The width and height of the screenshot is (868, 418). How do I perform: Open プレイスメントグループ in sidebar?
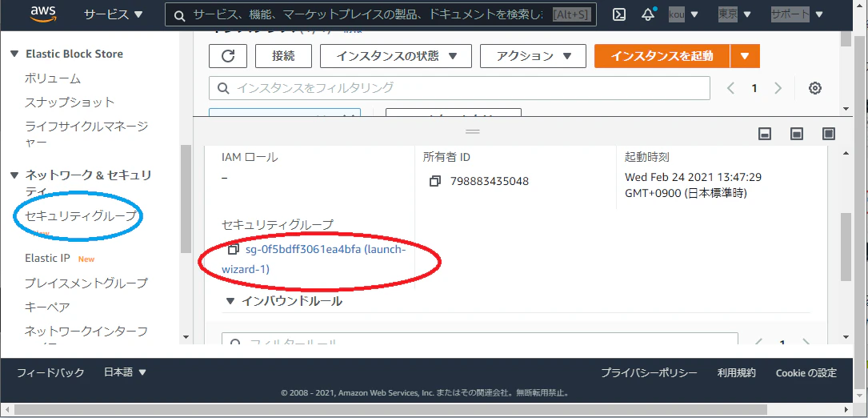click(x=86, y=283)
